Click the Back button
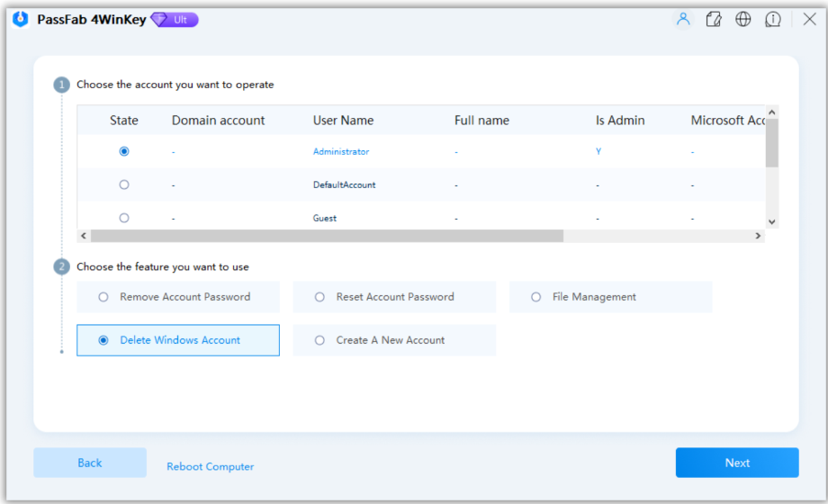 pyautogui.click(x=90, y=463)
